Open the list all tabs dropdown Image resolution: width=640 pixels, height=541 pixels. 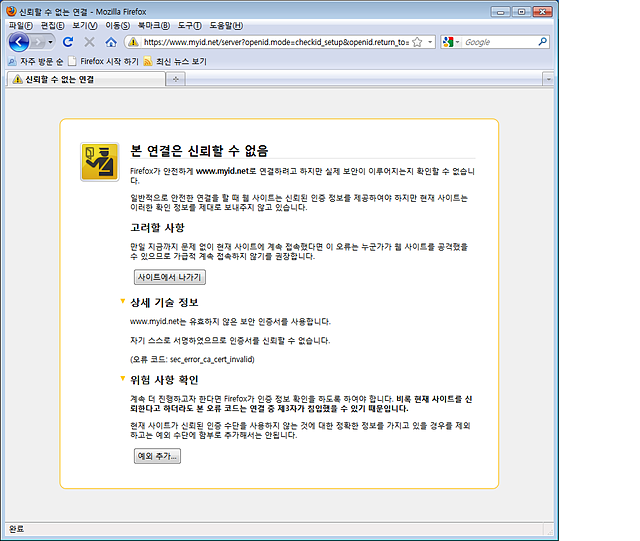click(x=548, y=79)
